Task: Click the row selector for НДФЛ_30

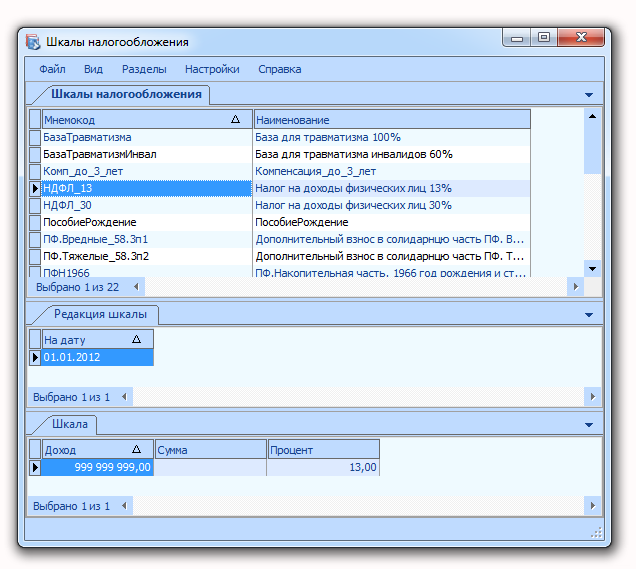Action: click(35, 206)
